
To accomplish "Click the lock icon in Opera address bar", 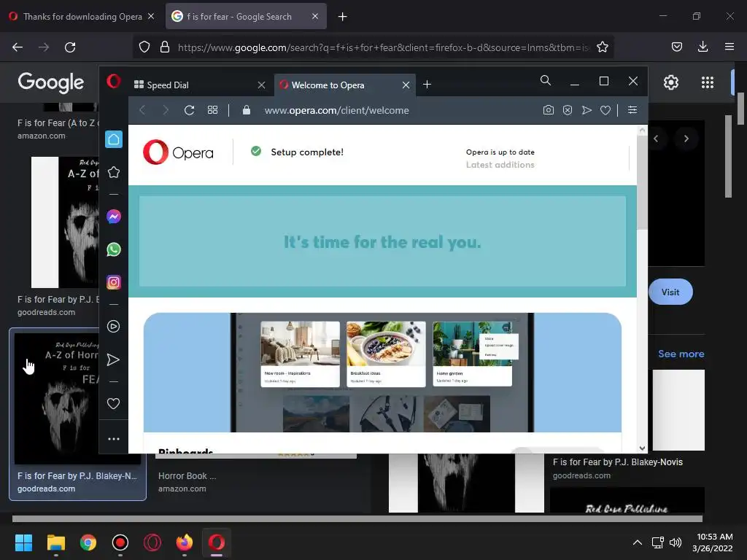I will pos(247,110).
